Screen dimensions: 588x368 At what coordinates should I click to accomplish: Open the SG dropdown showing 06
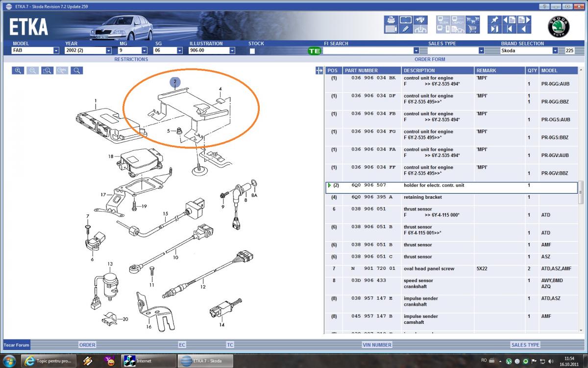point(179,51)
